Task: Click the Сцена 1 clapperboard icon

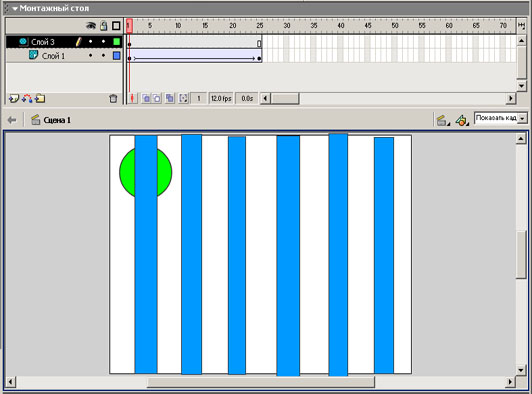Action: [35, 120]
